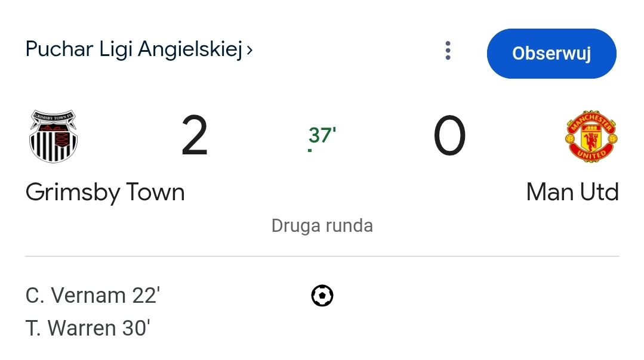Select the Man Utd team name
The width and height of the screenshot is (644, 360).
pyautogui.click(x=572, y=193)
